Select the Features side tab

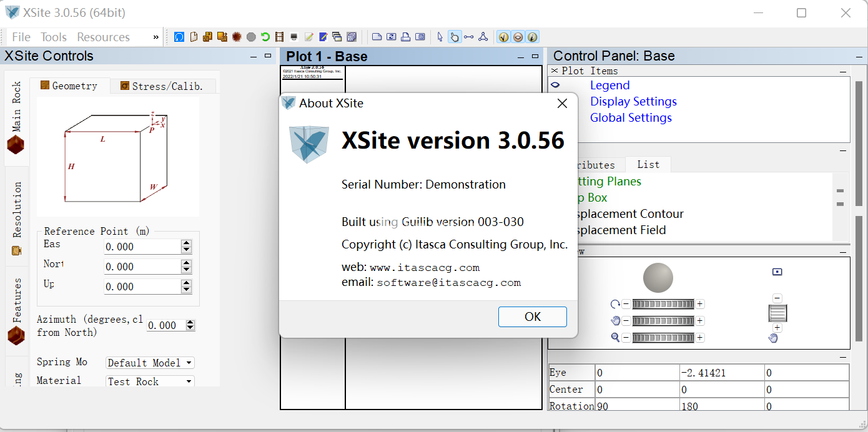[x=17, y=310]
